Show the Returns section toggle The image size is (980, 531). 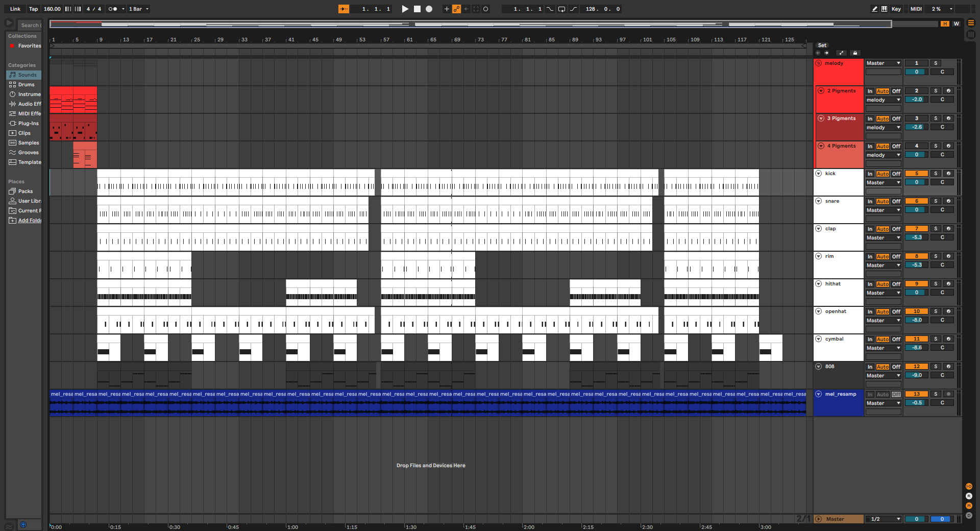(969, 496)
